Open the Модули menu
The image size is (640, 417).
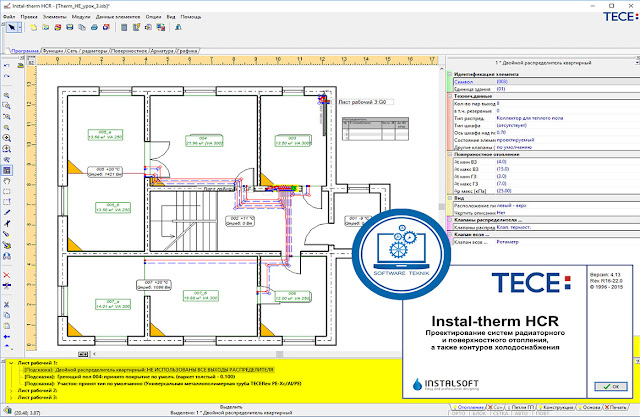click(81, 17)
